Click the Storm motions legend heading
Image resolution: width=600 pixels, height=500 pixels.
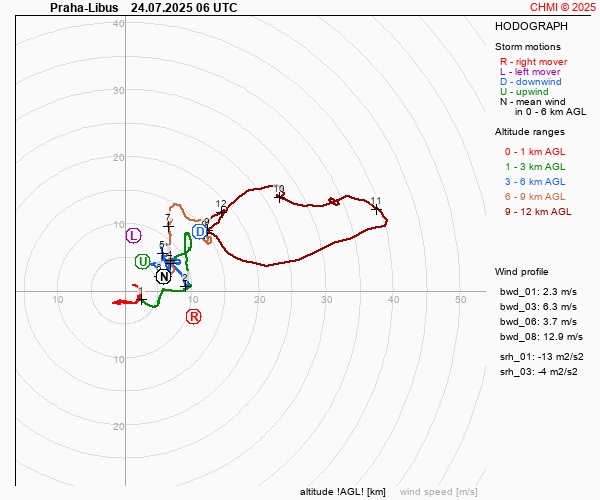(528, 47)
